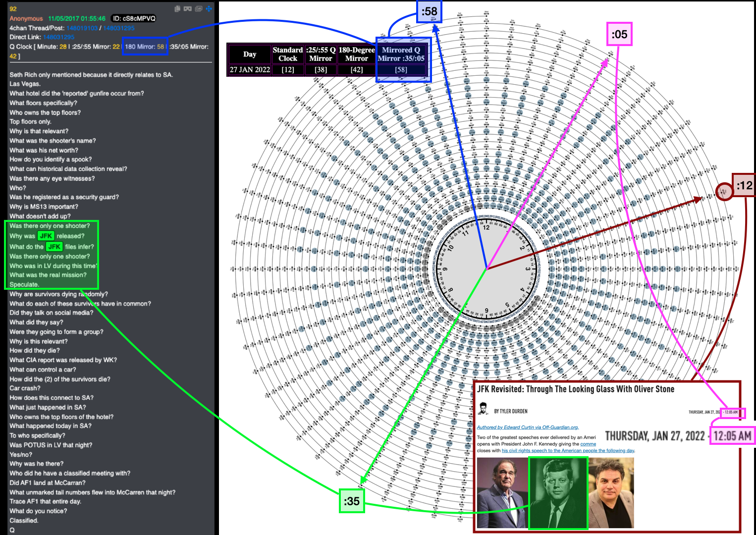Click the '180 Mirror: 58' text

144,47
